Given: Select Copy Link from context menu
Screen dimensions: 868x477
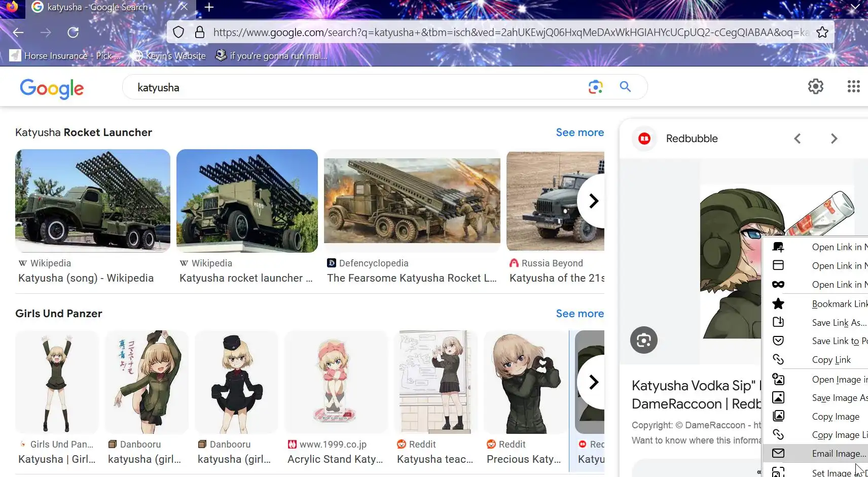Looking at the screenshot, I should pyautogui.click(x=815, y=360).
